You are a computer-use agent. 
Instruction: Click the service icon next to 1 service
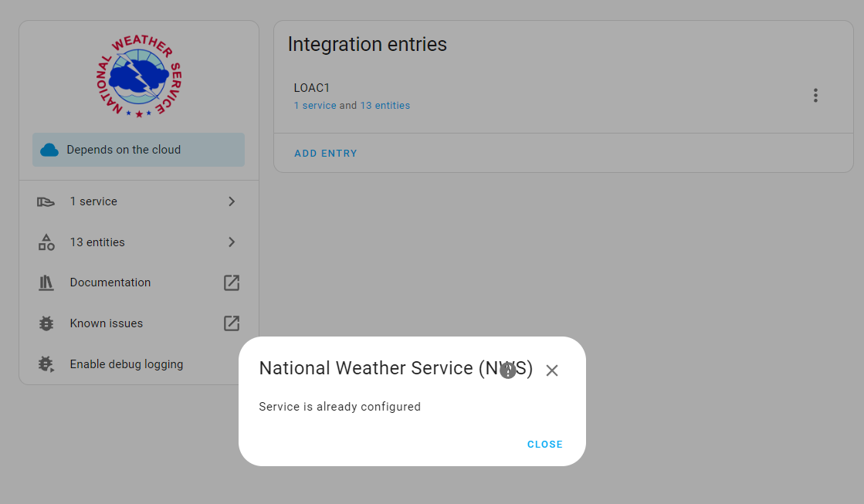(46, 201)
